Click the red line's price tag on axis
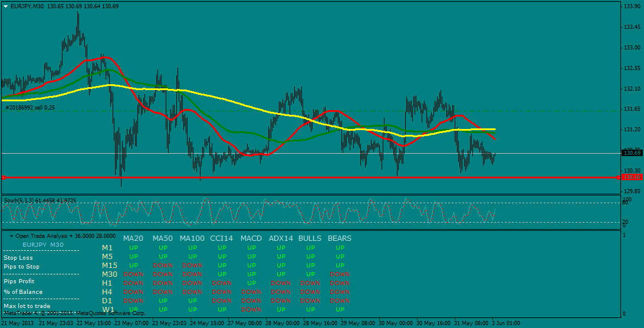 632,177
